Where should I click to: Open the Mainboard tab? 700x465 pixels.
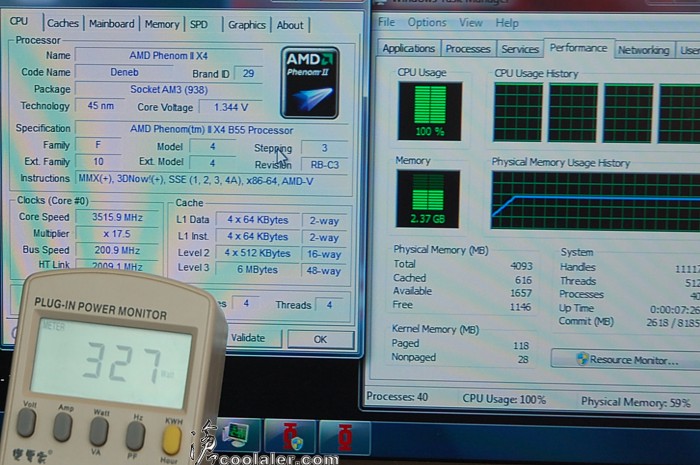(x=111, y=24)
